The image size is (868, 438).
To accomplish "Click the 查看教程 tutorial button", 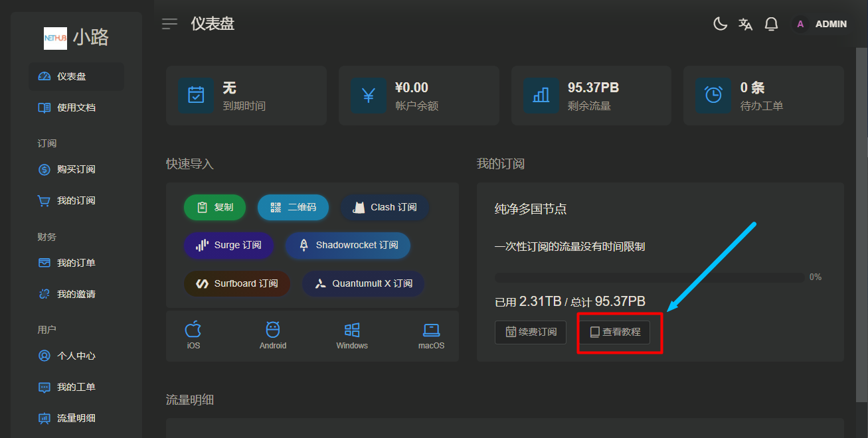I will tap(615, 332).
